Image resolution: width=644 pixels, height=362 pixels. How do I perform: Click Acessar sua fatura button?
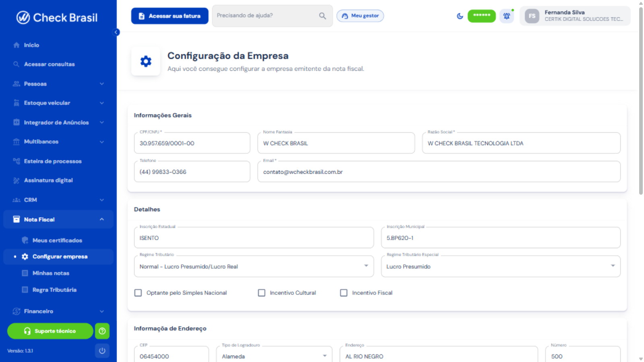[x=170, y=16]
